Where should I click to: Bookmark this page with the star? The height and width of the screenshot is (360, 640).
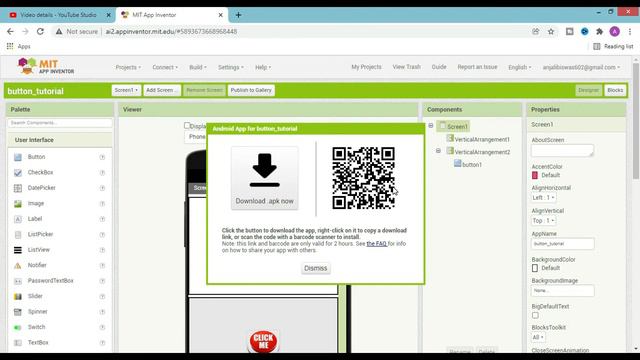(x=551, y=31)
